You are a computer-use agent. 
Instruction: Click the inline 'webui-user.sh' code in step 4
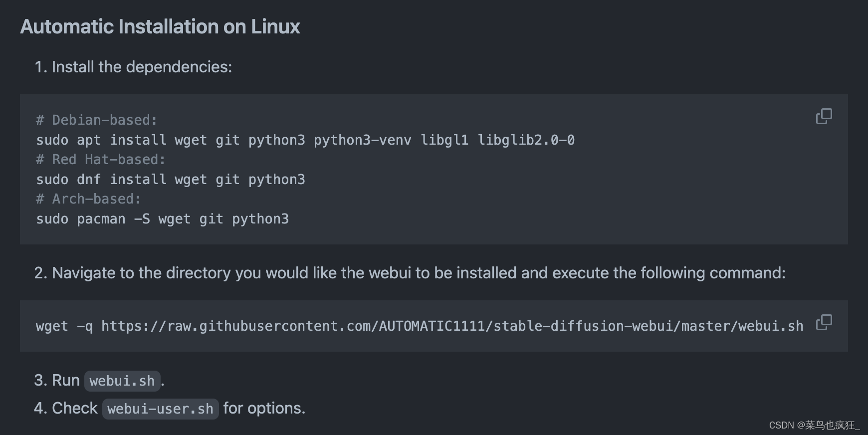161,409
